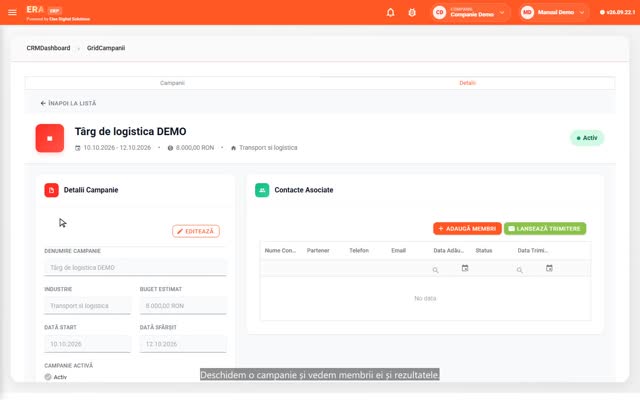Click search icon in Data Trimi... filter

pos(520,270)
